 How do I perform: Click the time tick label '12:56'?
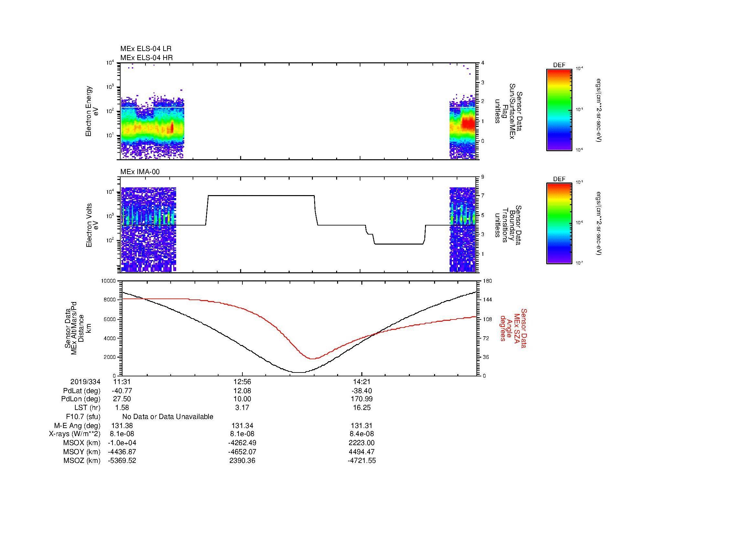[242, 382]
